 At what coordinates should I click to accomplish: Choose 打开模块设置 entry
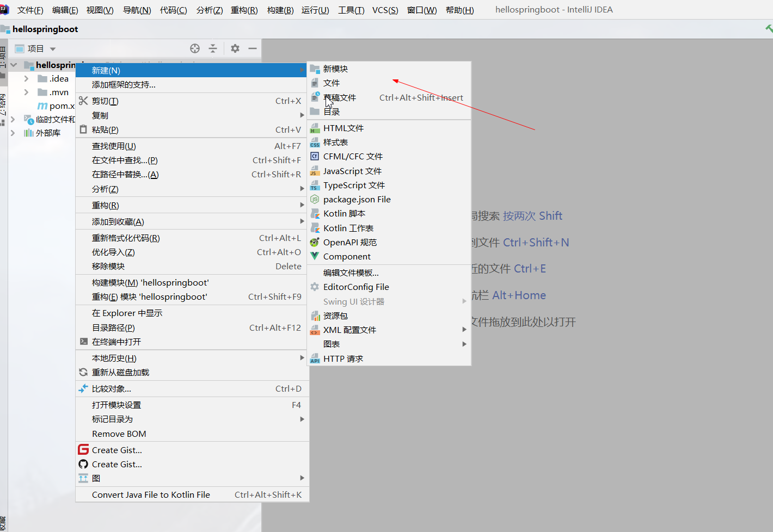(192, 405)
